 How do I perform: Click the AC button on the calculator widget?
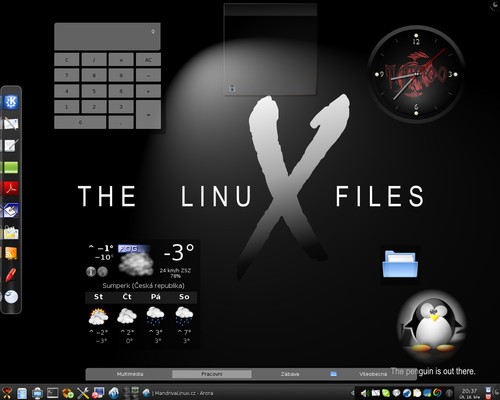(x=148, y=60)
